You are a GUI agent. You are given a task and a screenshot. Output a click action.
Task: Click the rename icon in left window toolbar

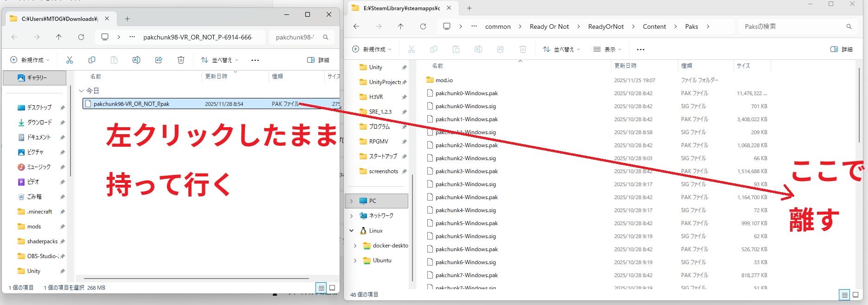(136, 60)
